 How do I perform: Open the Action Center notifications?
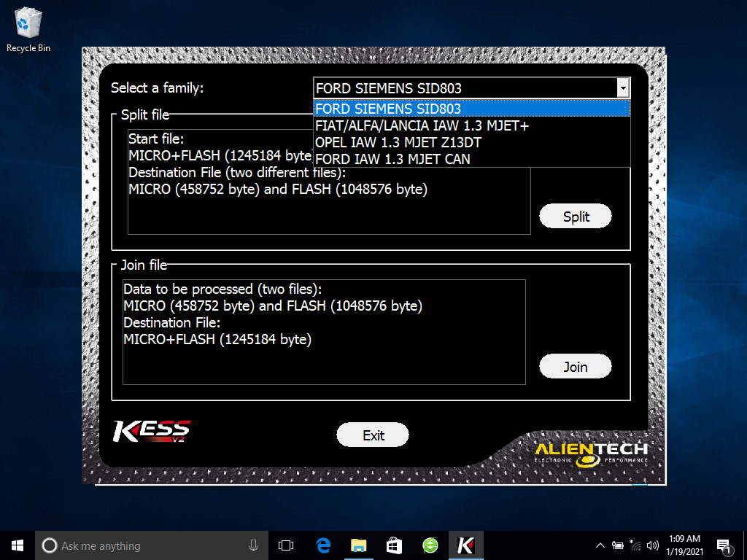click(x=724, y=545)
